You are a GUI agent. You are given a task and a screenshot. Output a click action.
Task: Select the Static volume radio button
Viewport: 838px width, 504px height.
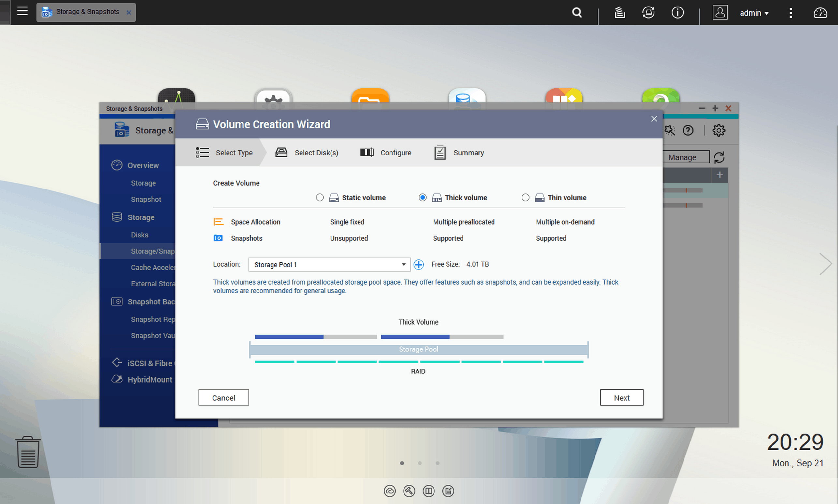tap(319, 198)
